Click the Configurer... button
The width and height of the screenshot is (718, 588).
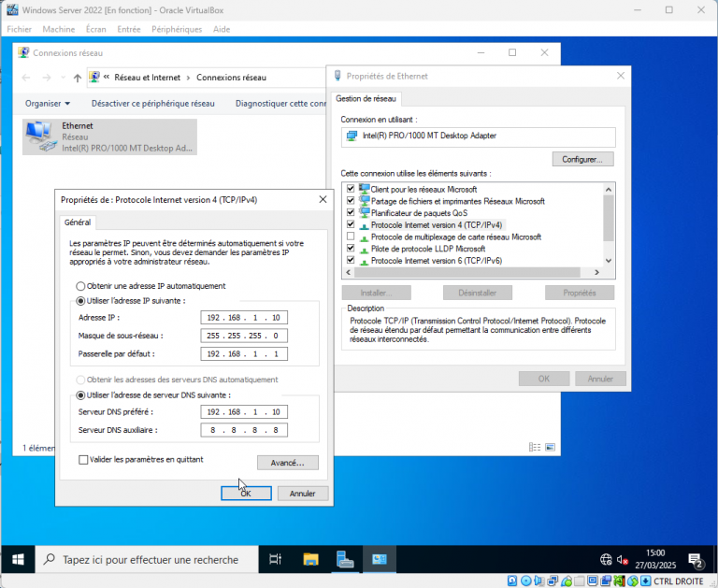coord(582,159)
